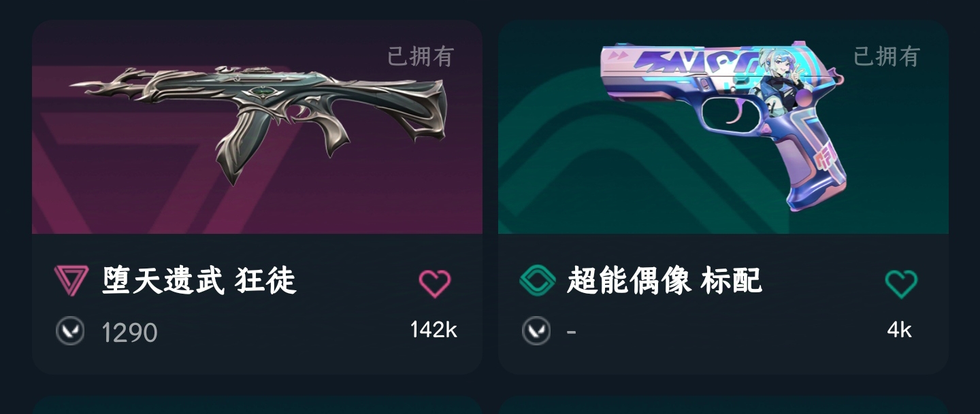The image size is (980, 414).
Task: Select the 堕天遗武 狂徒 title text
Action: 199,281
